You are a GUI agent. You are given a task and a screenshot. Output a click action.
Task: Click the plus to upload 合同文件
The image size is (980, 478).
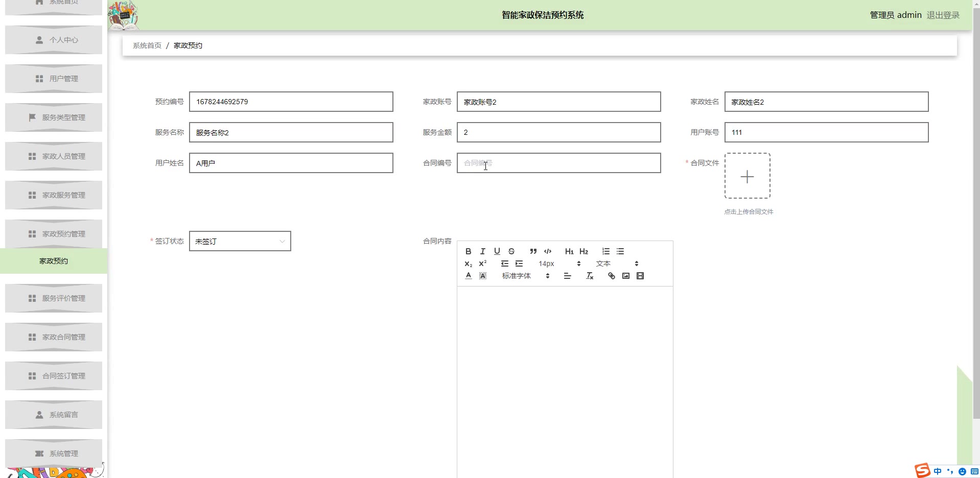pos(748,176)
